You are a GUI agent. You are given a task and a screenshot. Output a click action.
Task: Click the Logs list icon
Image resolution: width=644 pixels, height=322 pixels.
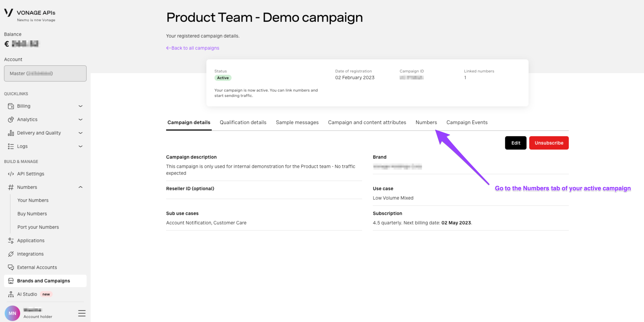pyautogui.click(x=11, y=146)
